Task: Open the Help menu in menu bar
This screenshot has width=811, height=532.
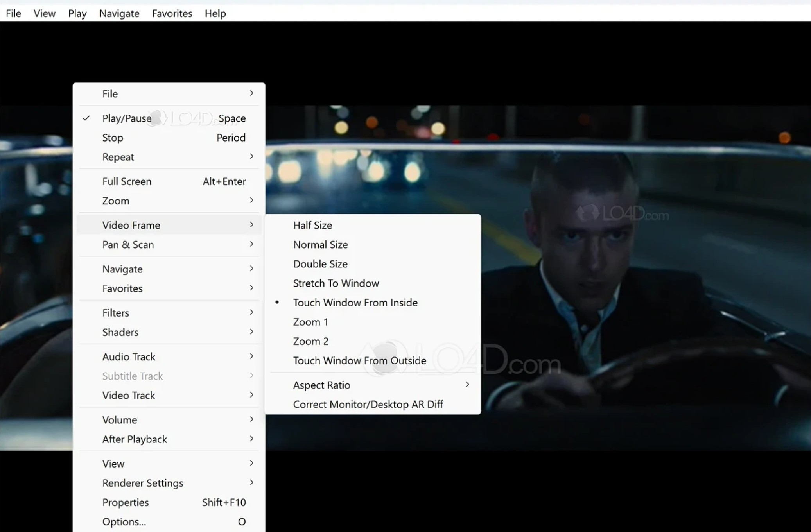Action: point(215,13)
